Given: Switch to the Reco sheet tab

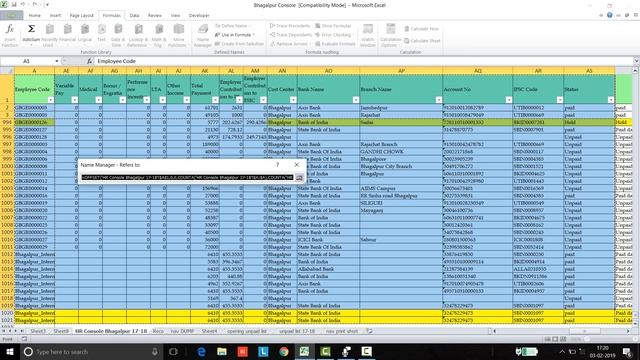Looking at the screenshot, I should point(158,331).
